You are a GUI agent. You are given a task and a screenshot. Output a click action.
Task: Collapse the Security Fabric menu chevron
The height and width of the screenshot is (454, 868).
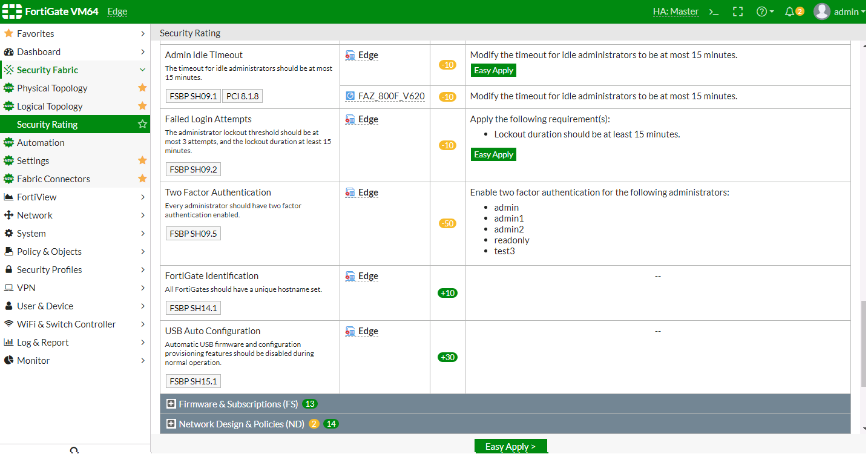(142, 70)
